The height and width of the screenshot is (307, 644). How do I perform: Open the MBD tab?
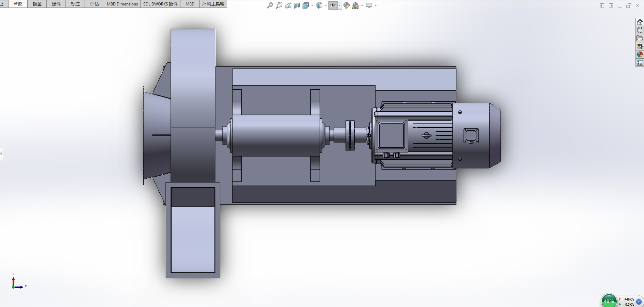click(190, 4)
